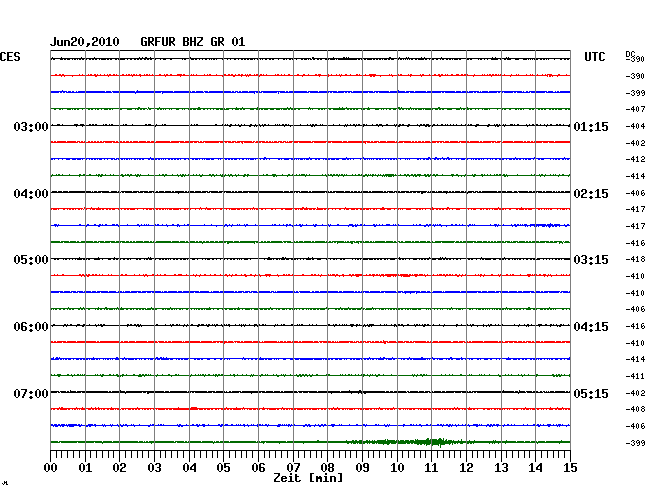This screenshot has width=650, height=494.
Task: Select minute axis tick label 04
Action: tap(189, 468)
